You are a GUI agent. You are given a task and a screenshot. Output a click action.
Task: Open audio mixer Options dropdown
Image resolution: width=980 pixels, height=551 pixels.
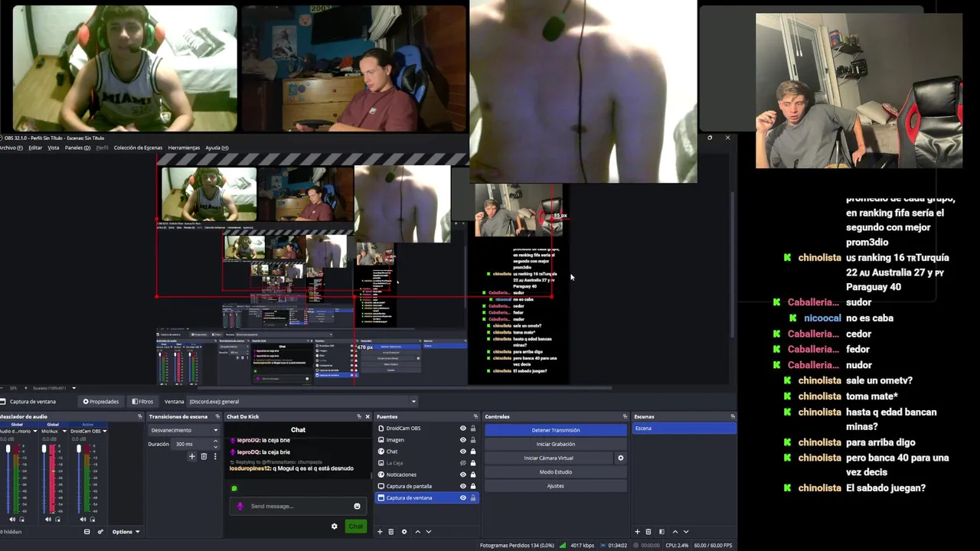pos(126,532)
